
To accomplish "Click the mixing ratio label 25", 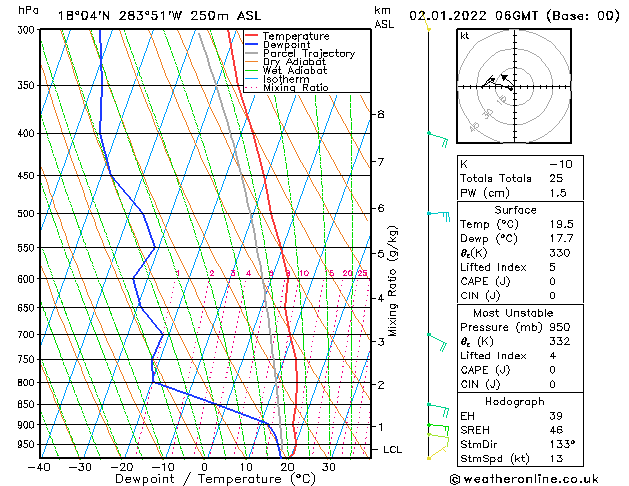I will pos(362,273).
